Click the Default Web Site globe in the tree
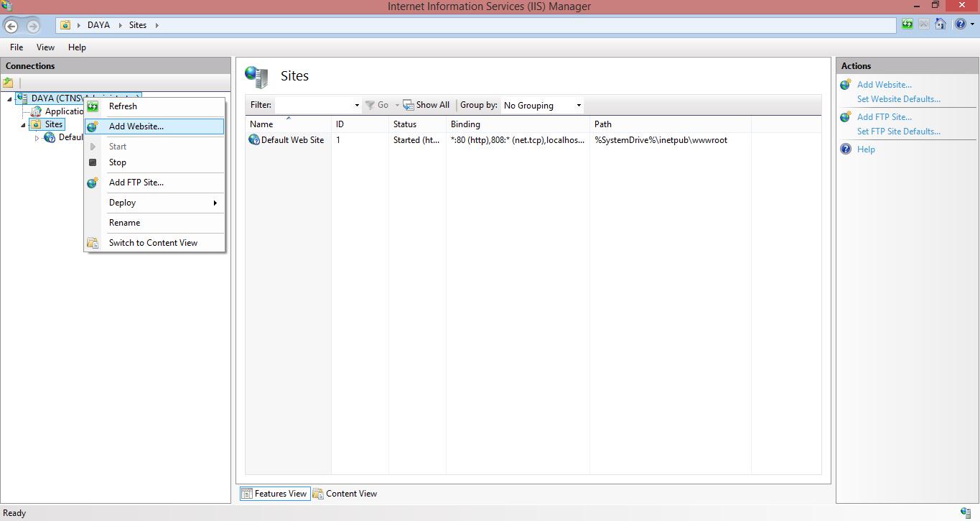 click(50, 137)
